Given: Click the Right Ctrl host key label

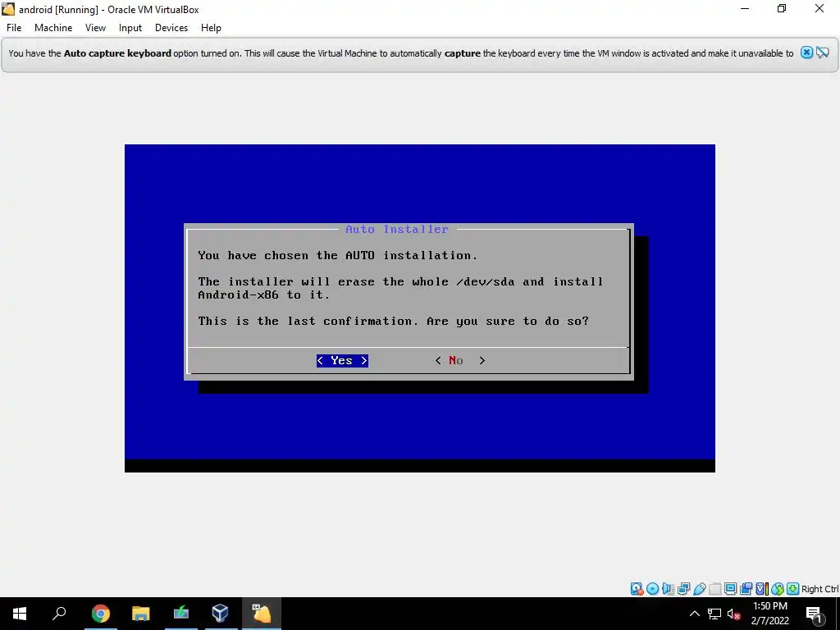Looking at the screenshot, I should coord(819,589).
